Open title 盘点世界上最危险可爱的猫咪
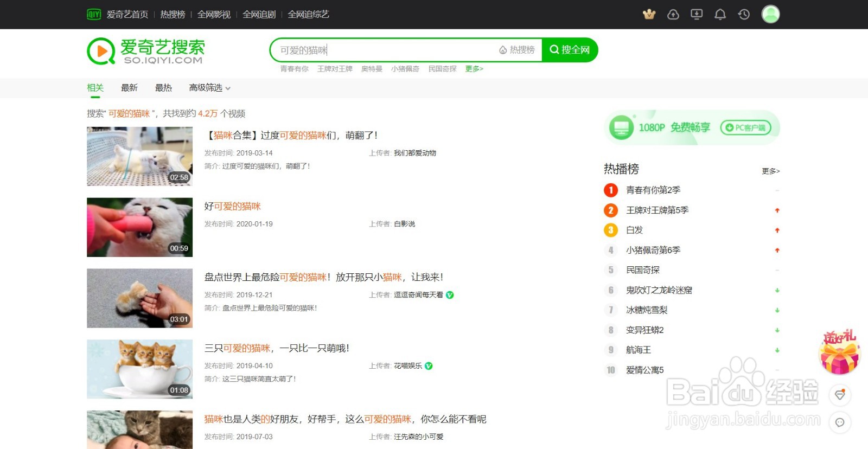 [x=323, y=278]
